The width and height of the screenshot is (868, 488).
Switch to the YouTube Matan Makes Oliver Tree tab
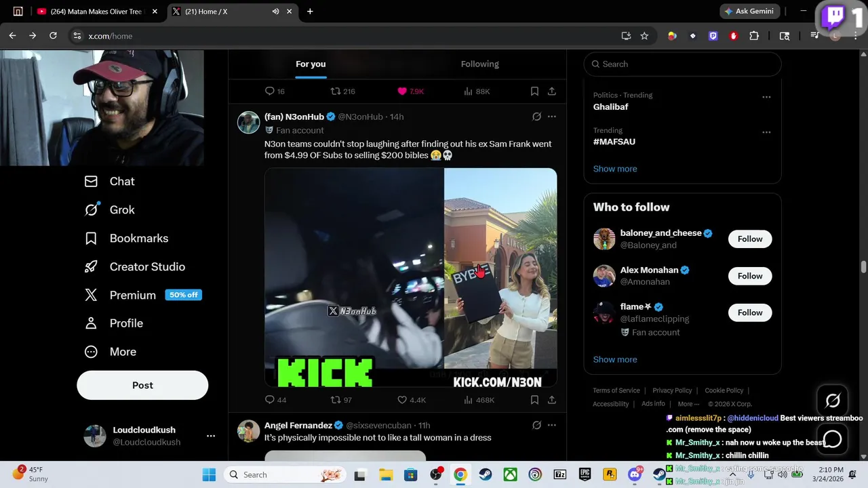(98, 12)
